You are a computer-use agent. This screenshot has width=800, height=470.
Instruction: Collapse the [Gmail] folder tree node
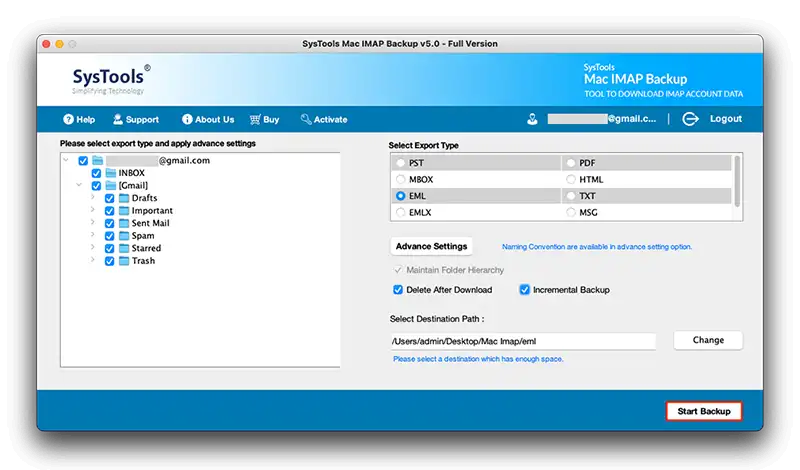pos(79,185)
